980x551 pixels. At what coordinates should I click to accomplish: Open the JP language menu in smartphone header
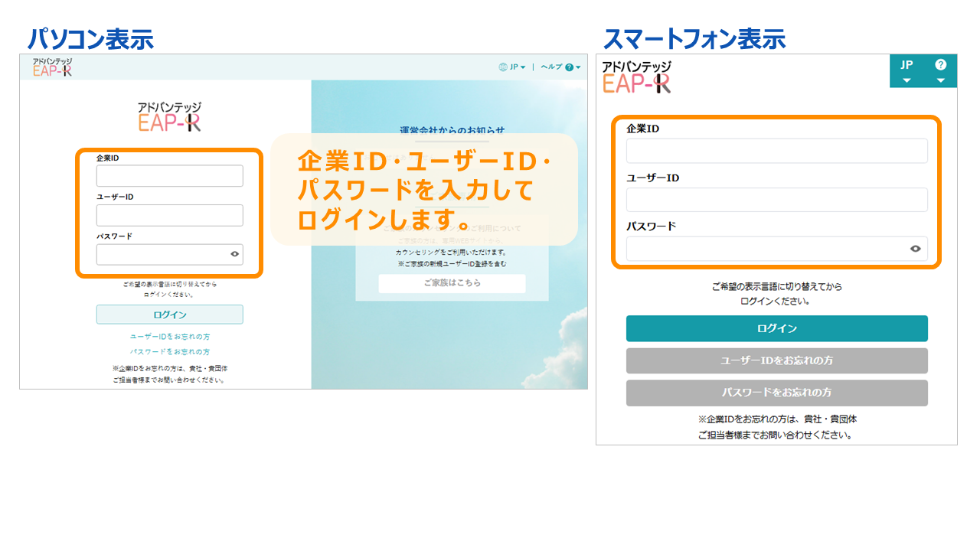(906, 71)
